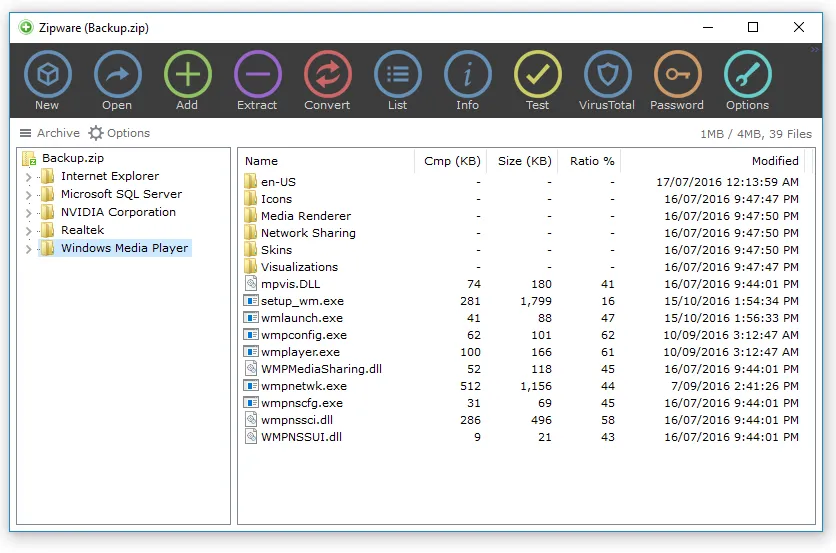The image size is (836, 553).
Task: Switch view with the List icon
Action: pyautogui.click(x=397, y=75)
